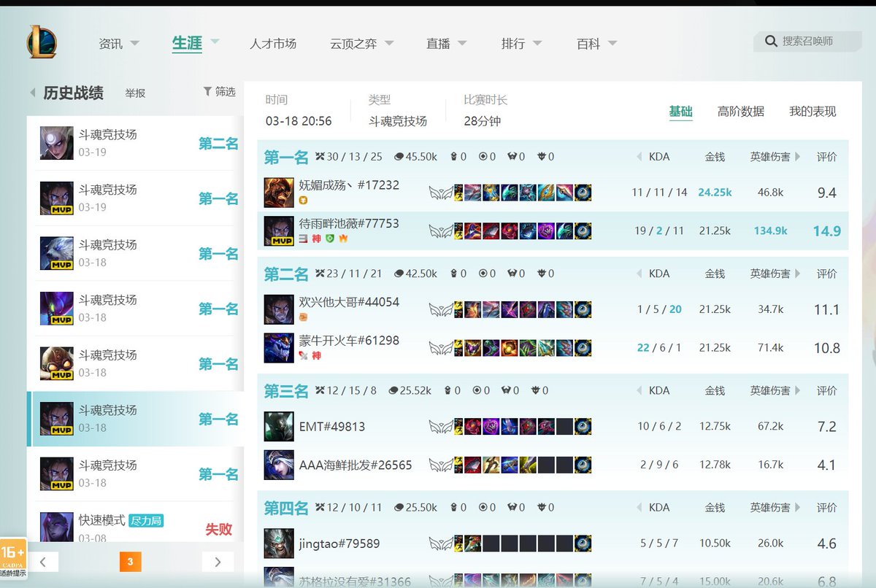Click the 尽力局 tag
The width and height of the screenshot is (876, 588).
tap(146, 521)
